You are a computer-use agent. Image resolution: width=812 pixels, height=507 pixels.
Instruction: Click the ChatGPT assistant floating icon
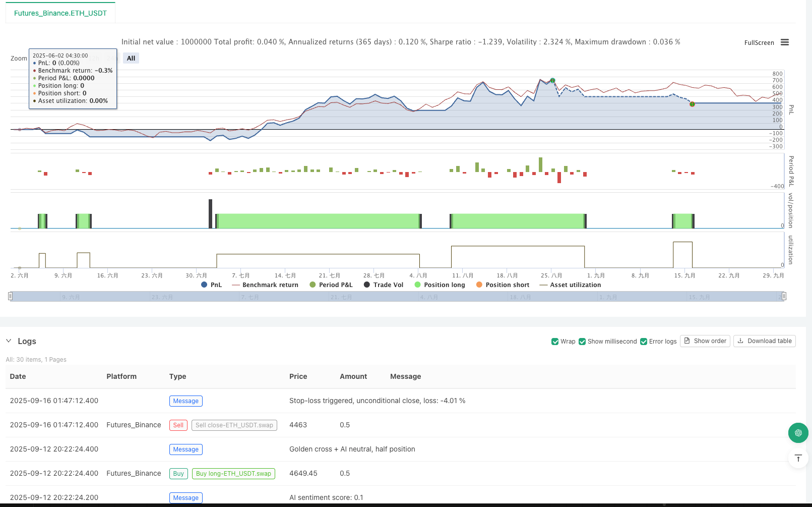pos(798,433)
